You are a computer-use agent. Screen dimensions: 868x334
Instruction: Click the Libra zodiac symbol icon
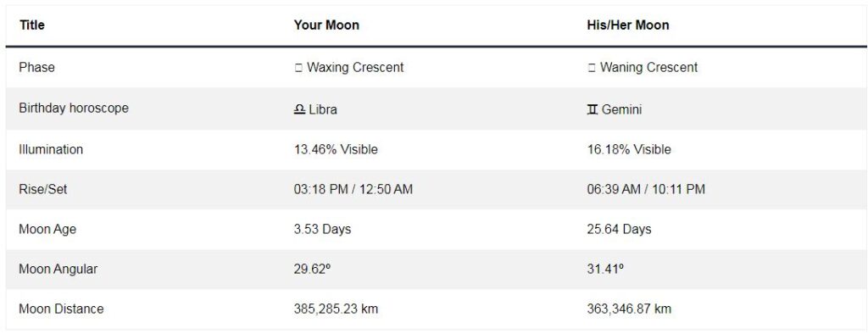pos(299,109)
